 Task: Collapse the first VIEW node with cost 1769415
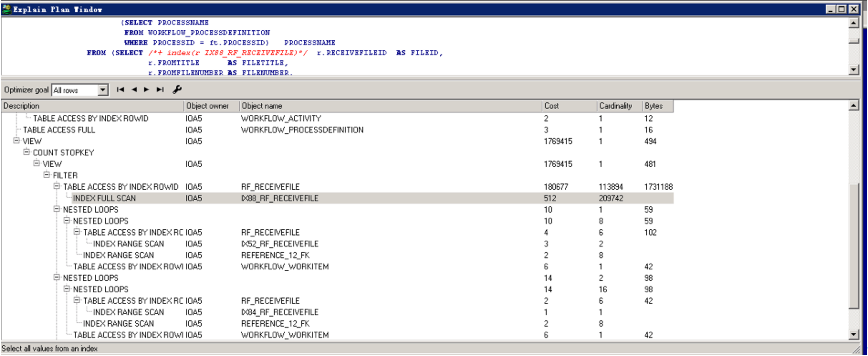coord(16,141)
